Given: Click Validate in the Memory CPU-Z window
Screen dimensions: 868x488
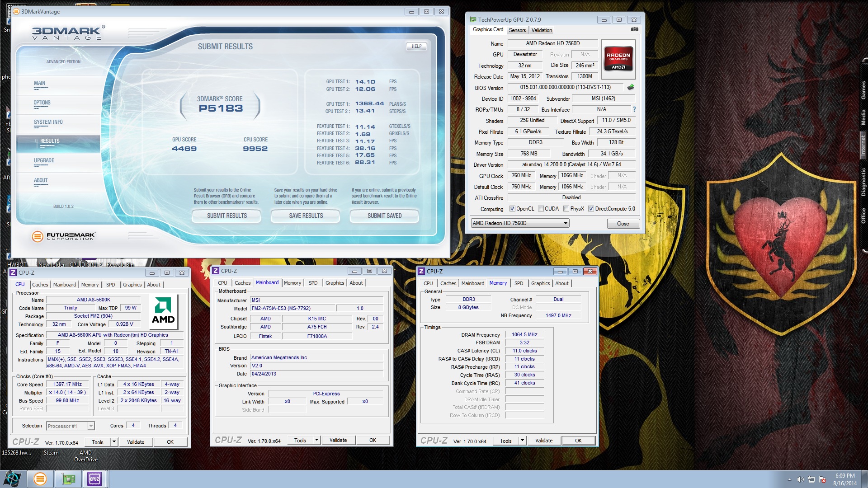Looking at the screenshot, I should coord(543,441).
